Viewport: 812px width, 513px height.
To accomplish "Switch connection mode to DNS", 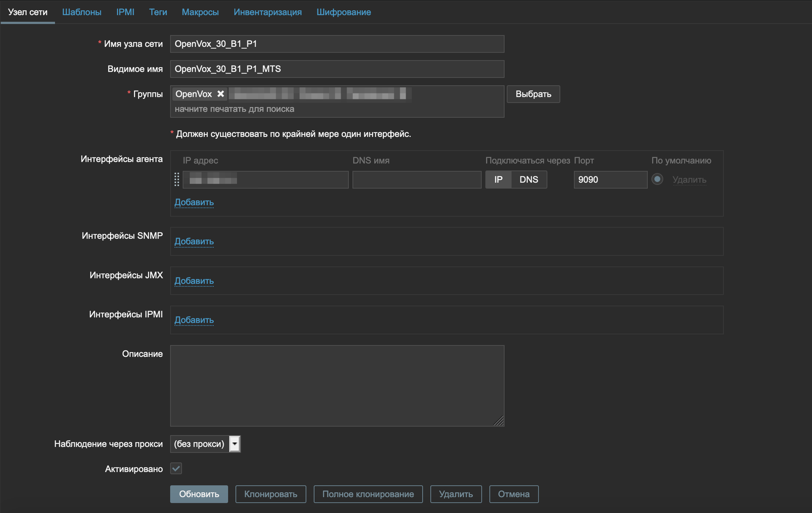I will point(529,180).
